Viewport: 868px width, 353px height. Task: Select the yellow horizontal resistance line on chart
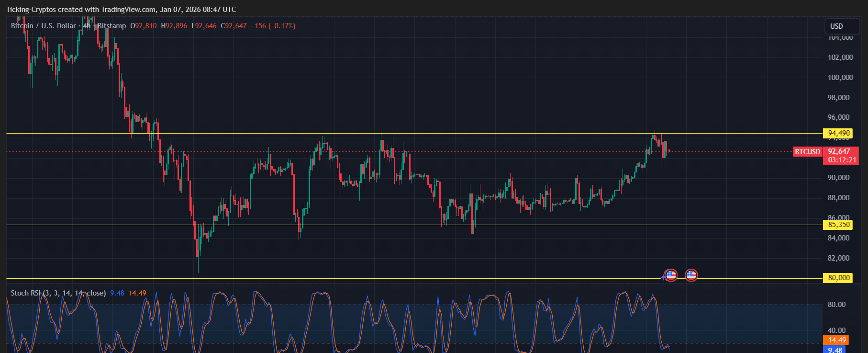coord(414,133)
